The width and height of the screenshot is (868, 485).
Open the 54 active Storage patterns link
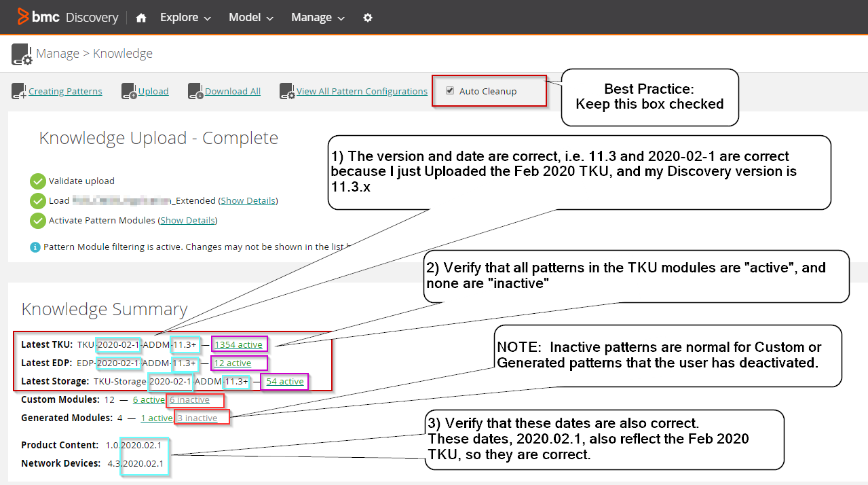pos(285,382)
